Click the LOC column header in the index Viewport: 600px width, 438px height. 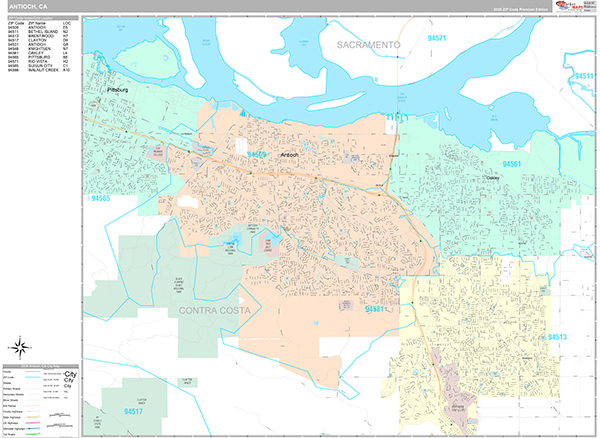67,23
